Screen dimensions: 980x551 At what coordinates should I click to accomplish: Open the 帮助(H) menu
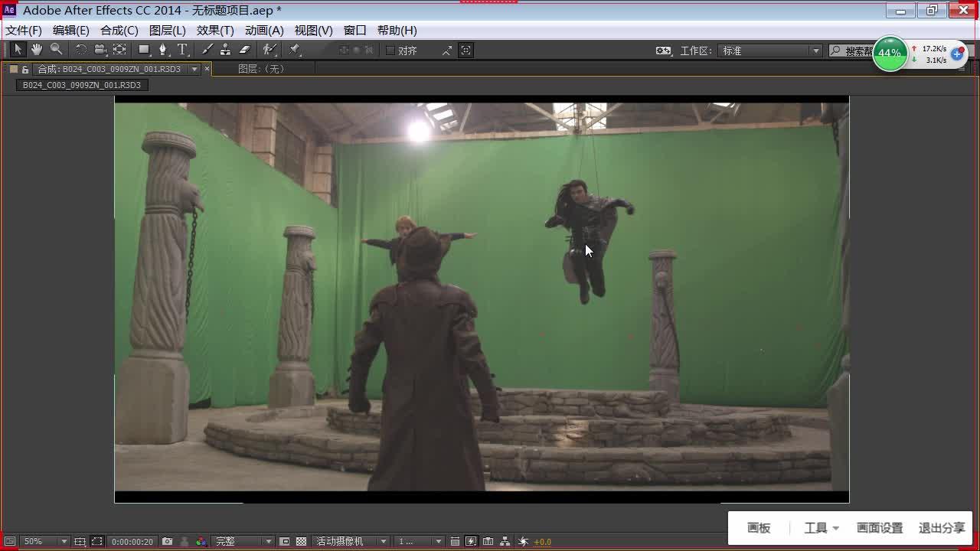click(397, 30)
